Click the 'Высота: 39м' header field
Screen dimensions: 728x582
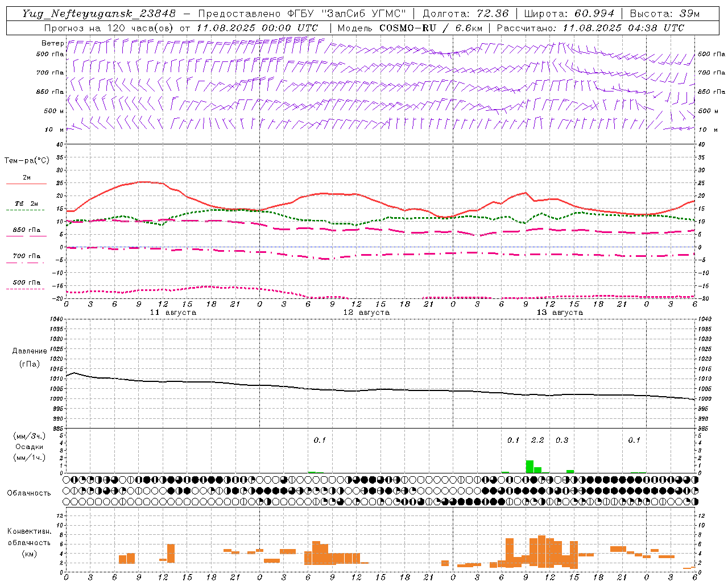click(664, 14)
